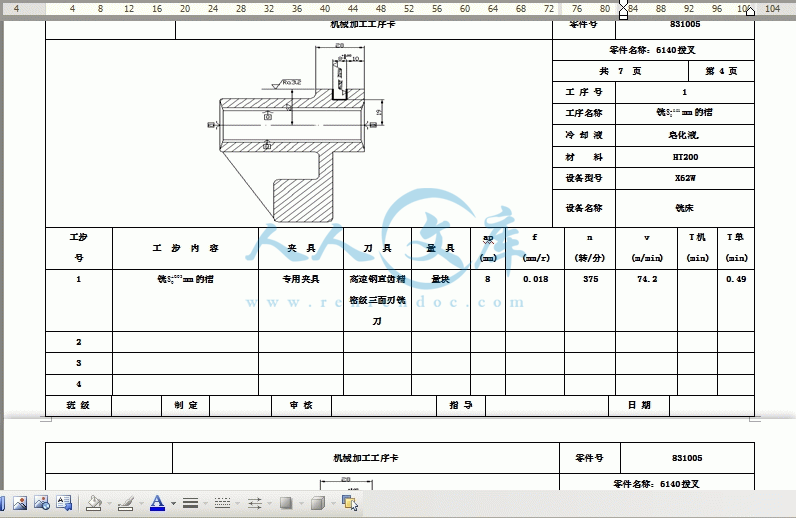Click the '共 7 页' page count cell

(620, 71)
